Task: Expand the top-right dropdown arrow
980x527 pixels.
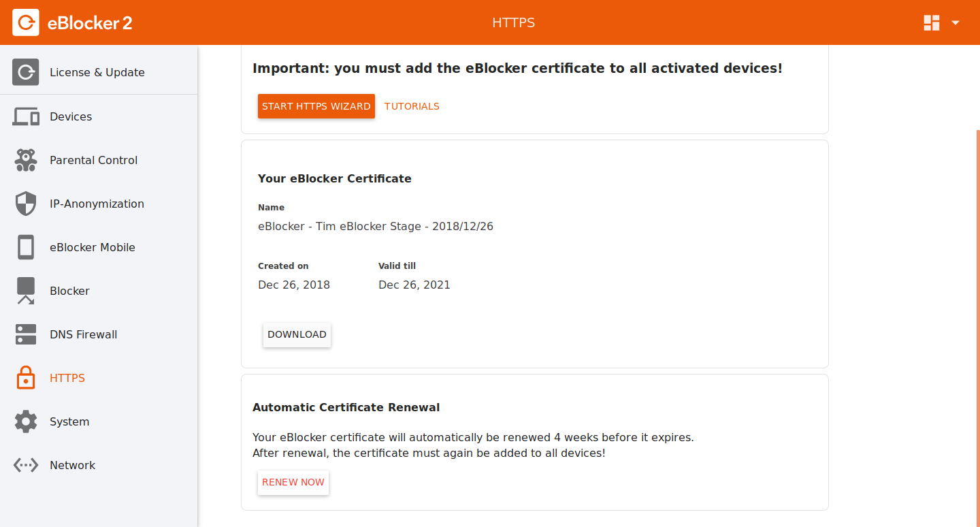Action: (x=955, y=22)
